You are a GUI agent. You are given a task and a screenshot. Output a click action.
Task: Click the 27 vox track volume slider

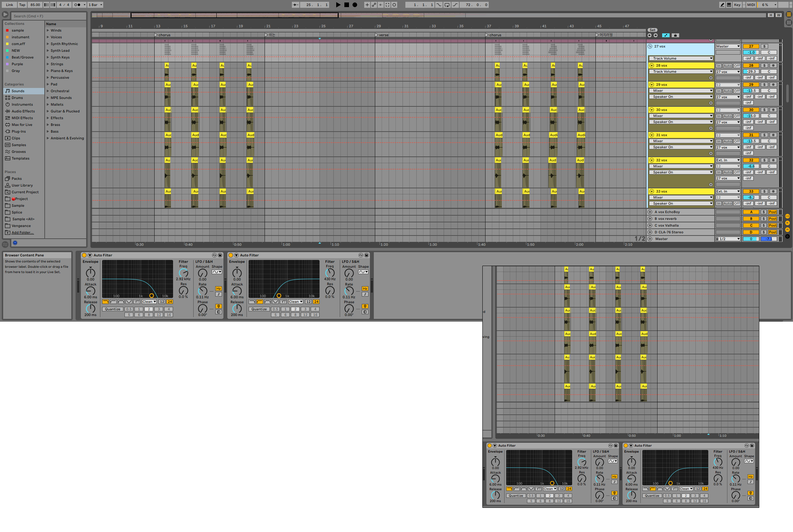(751, 52)
